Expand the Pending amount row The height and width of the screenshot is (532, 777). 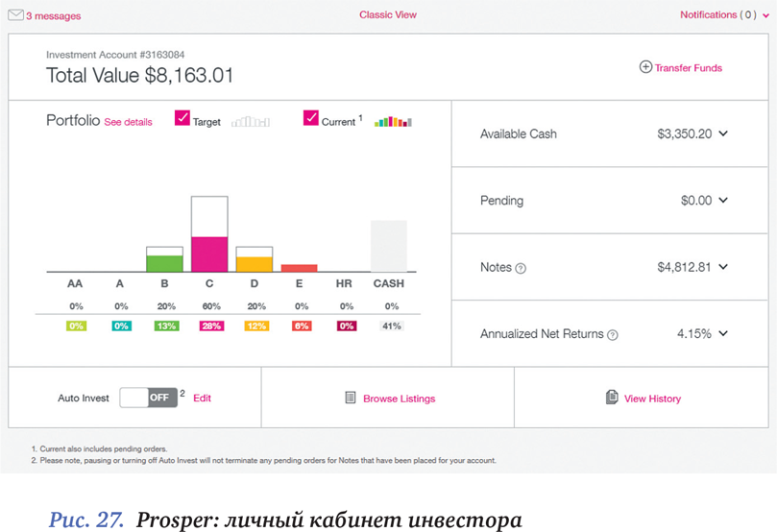[723, 201]
